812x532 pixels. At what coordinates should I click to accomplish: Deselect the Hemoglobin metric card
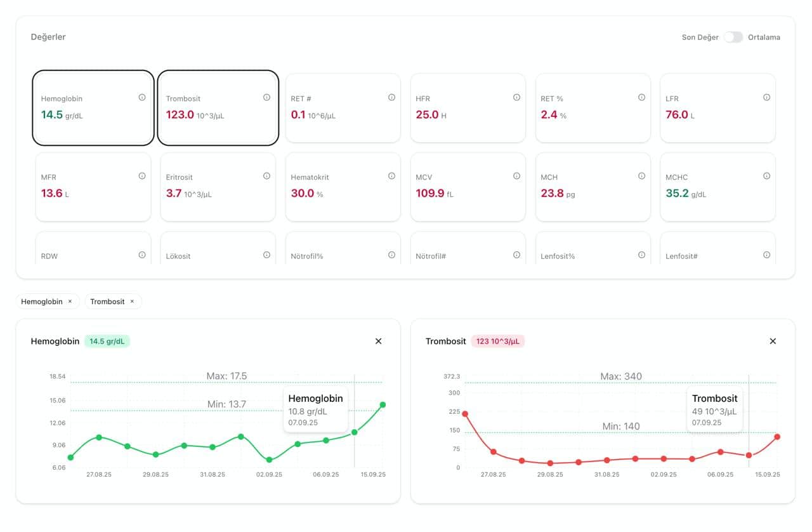tap(93, 108)
